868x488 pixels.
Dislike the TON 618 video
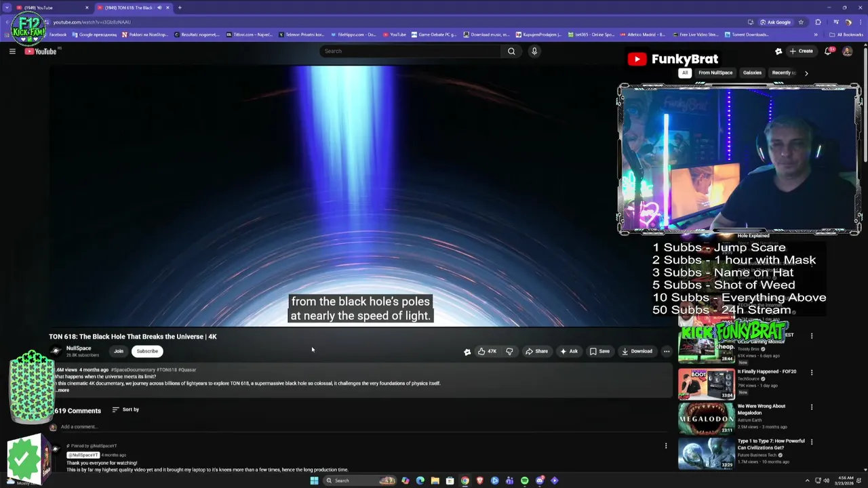pos(509,351)
